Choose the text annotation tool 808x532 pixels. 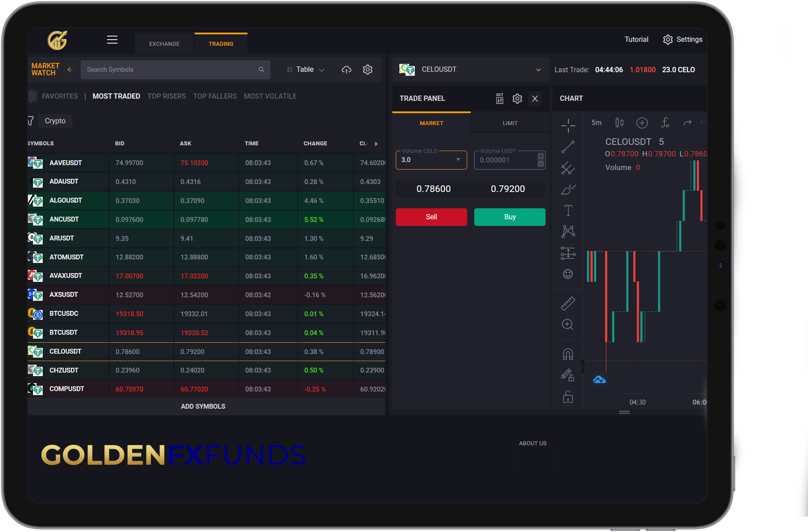(x=568, y=211)
